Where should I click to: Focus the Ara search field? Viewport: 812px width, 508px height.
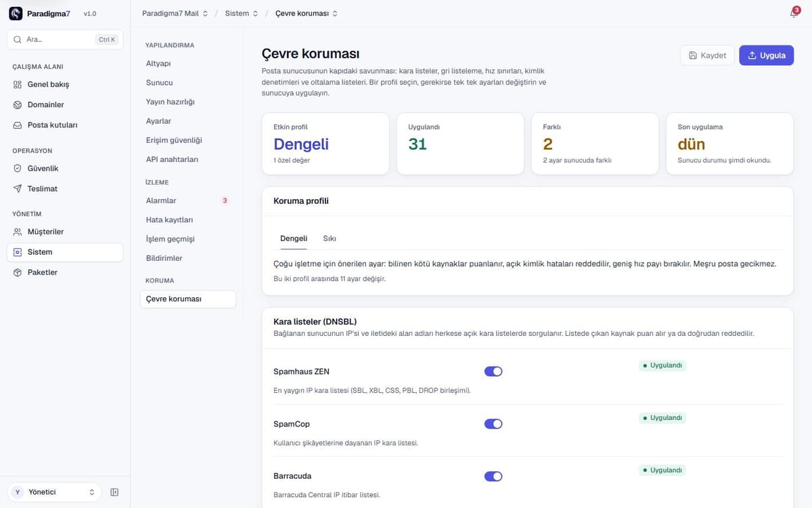[x=65, y=40]
